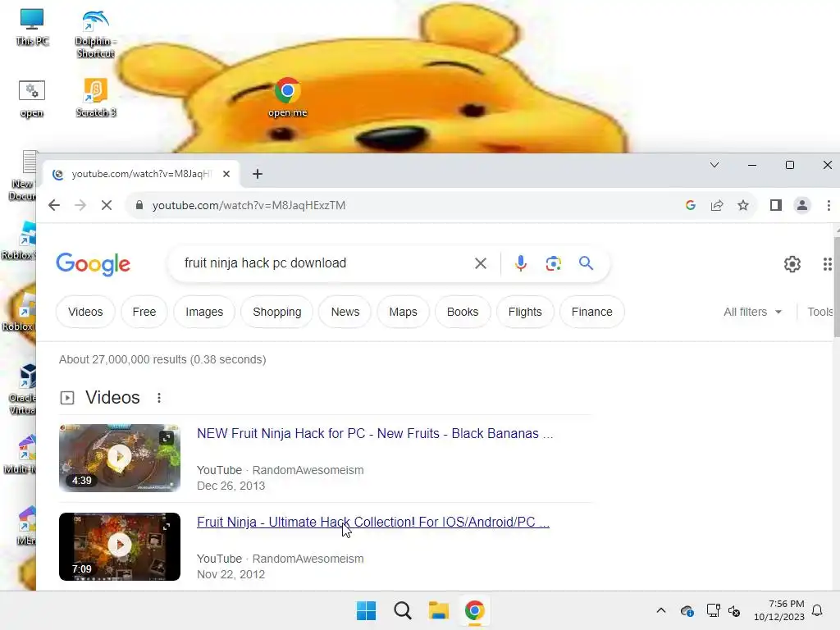Select the youtube.com/watch tab

point(141,174)
